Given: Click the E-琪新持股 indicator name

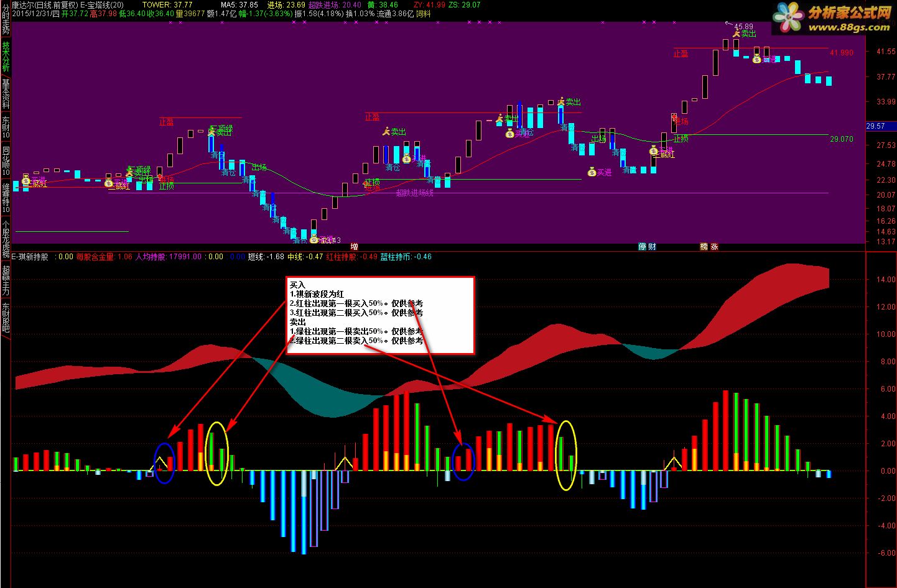Looking at the screenshot, I should [29, 256].
